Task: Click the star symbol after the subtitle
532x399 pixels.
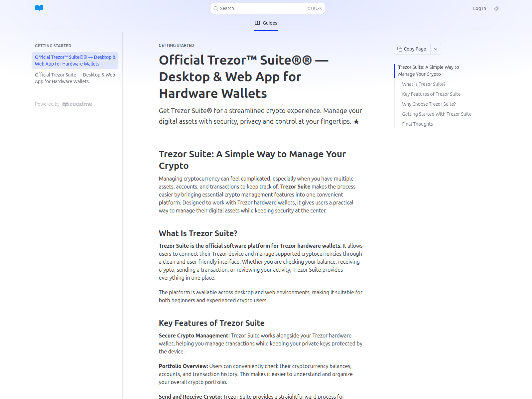Action: click(x=356, y=122)
